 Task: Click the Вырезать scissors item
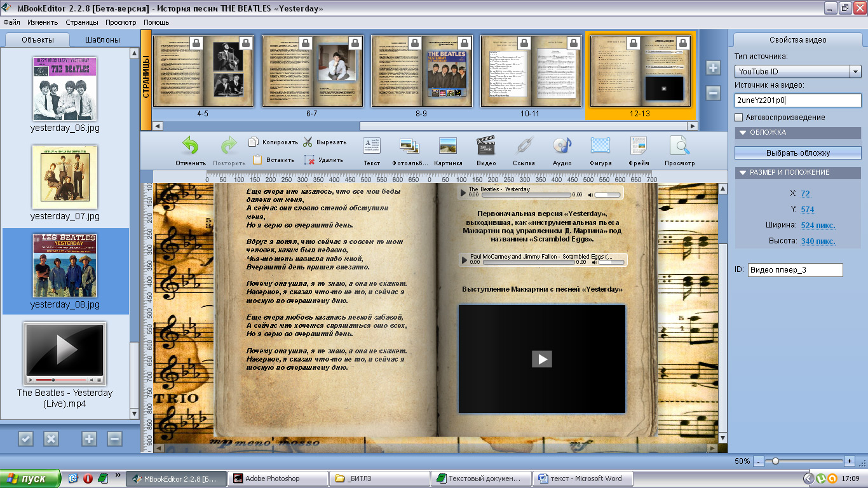(x=325, y=142)
